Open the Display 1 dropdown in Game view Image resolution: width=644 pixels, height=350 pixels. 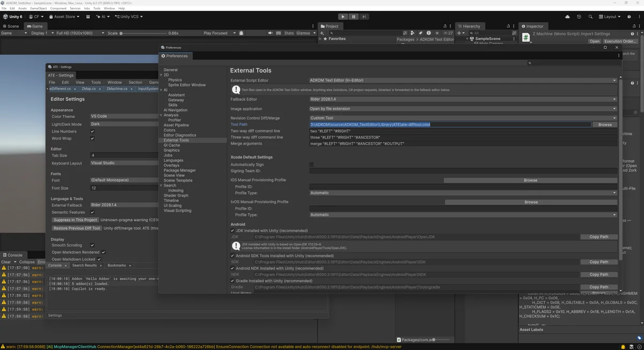pos(41,33)
